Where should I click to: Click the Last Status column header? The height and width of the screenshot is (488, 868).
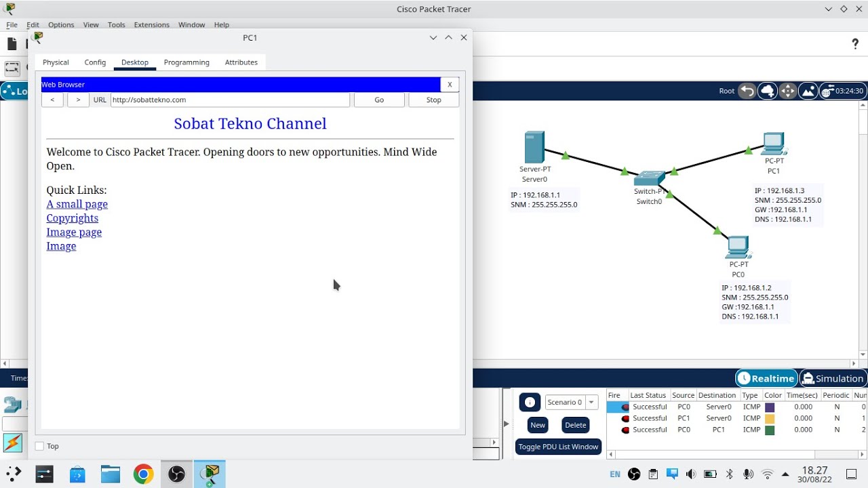coord(648,395)
